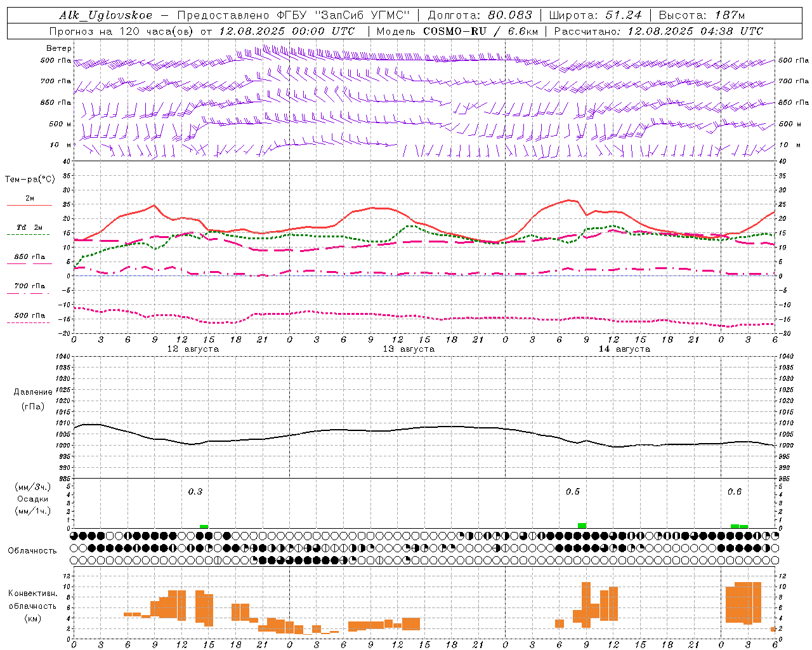Click the Осадки panel label
The image size is (812, 650).
pos(32,499)
